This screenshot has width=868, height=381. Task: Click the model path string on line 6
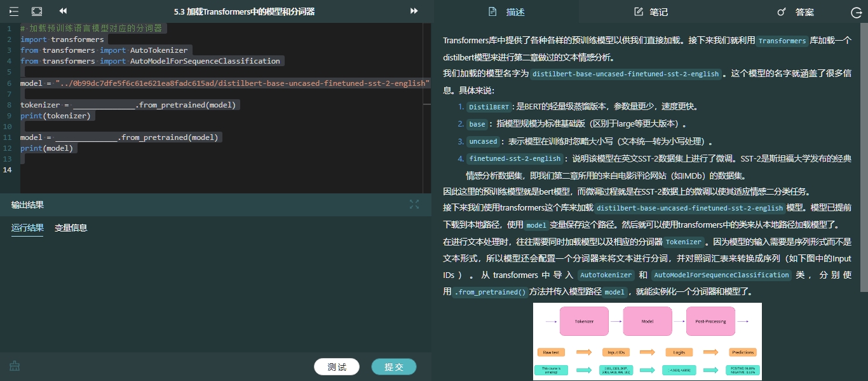click(243, 83)
